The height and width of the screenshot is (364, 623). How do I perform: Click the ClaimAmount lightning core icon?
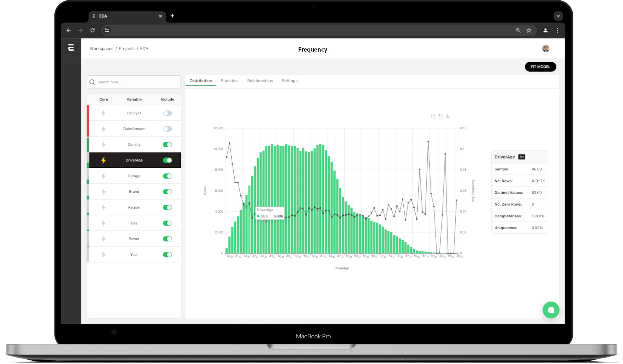(x=104, y=129)
